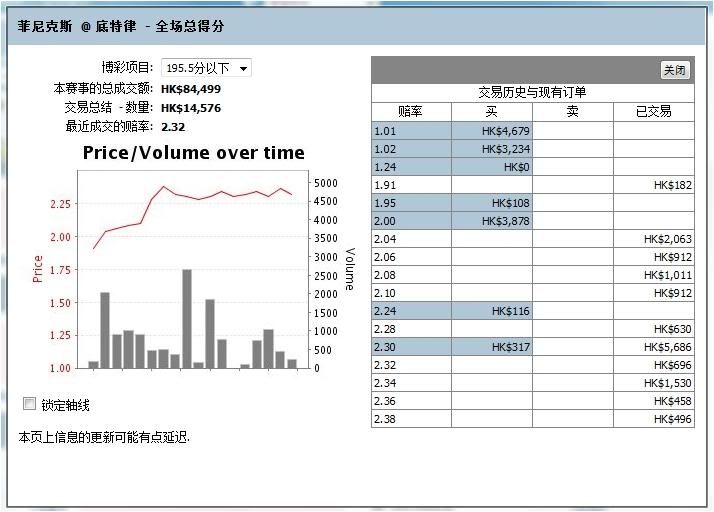Click the 赔率 column header
This screenshot has height=512, width=714.
click(x=410, y=112)
